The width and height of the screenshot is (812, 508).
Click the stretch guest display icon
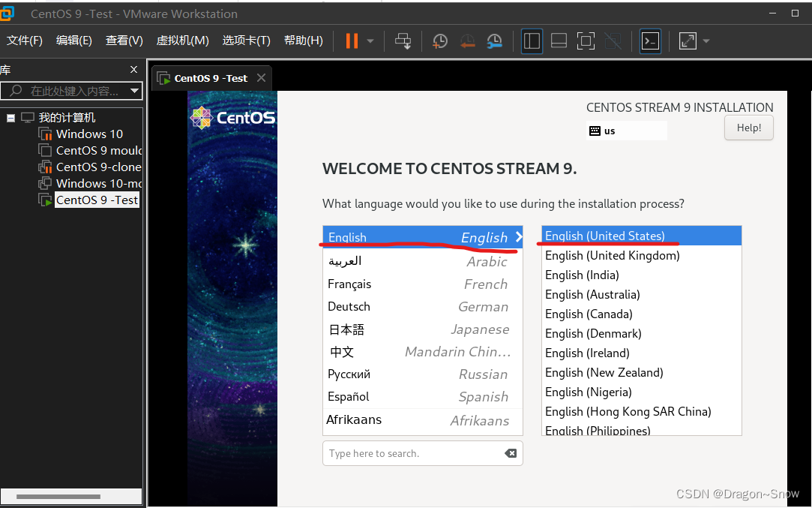(x=688, y=41)
